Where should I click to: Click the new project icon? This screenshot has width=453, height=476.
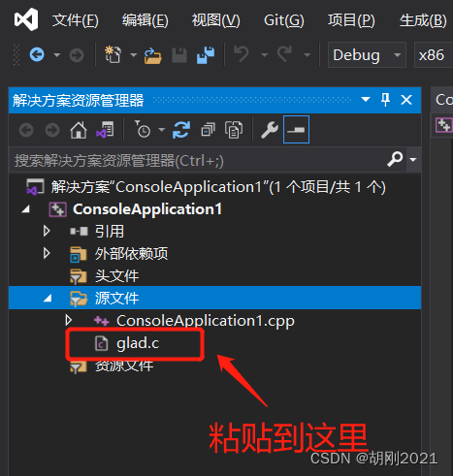point(113,54)
